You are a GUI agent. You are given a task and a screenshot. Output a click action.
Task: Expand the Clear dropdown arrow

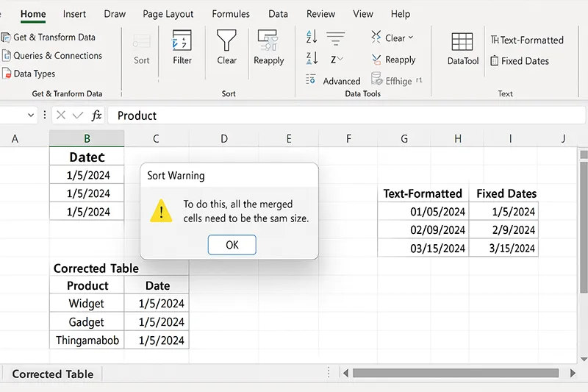pos(411,38)
